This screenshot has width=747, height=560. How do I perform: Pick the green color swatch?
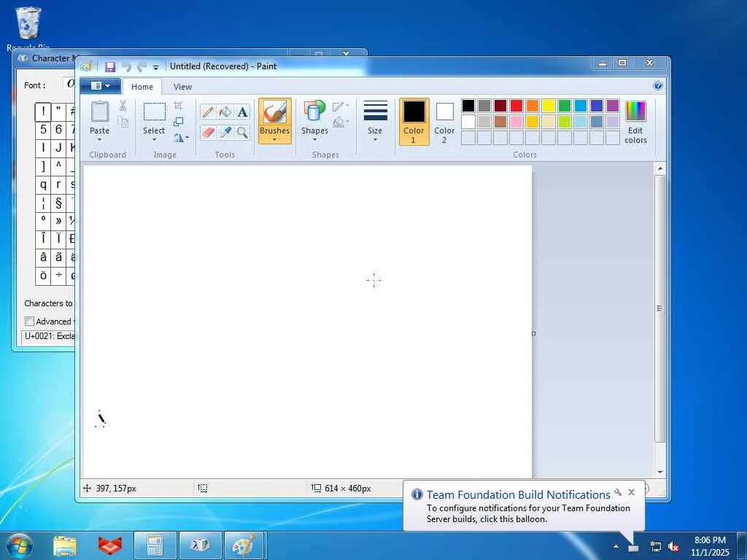coord(565,106)
